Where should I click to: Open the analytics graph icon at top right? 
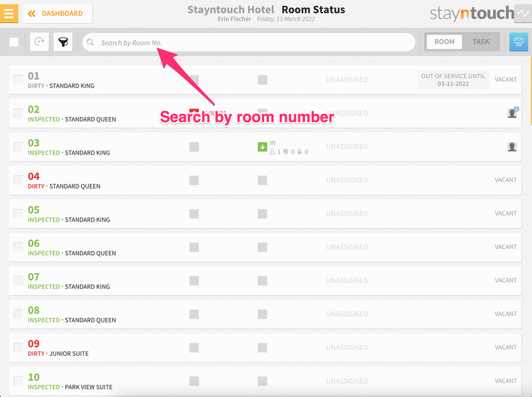523,13
